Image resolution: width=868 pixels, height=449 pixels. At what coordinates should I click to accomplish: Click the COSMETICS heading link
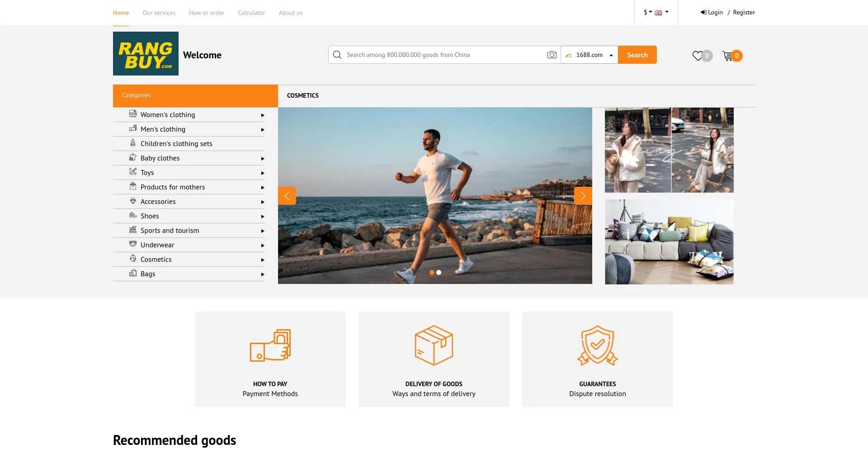(303, 95)
